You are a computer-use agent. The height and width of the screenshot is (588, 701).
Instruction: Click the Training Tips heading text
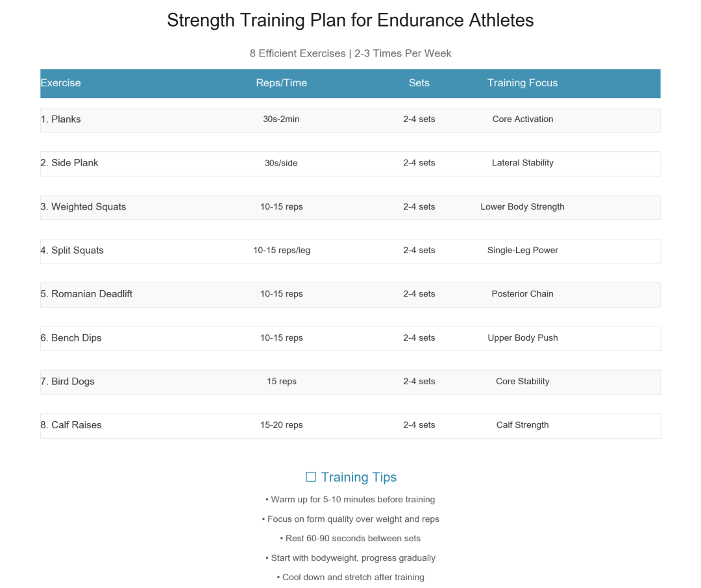pyautogui.click(x=359, y=478)
